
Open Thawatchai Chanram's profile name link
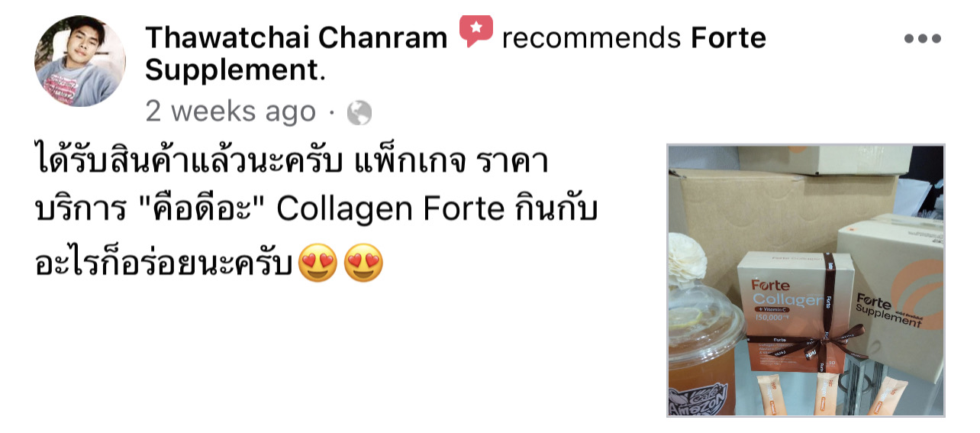coord(296,37)
